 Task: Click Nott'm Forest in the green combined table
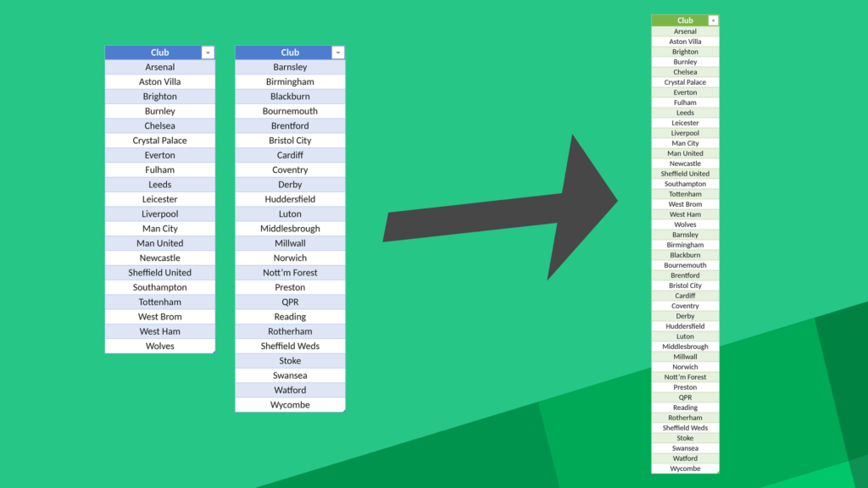tap(685, 377)
